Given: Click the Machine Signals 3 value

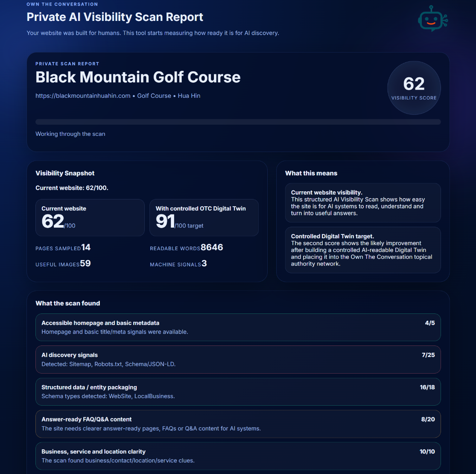Looking at the screenshot, I should tap(204, 263).
